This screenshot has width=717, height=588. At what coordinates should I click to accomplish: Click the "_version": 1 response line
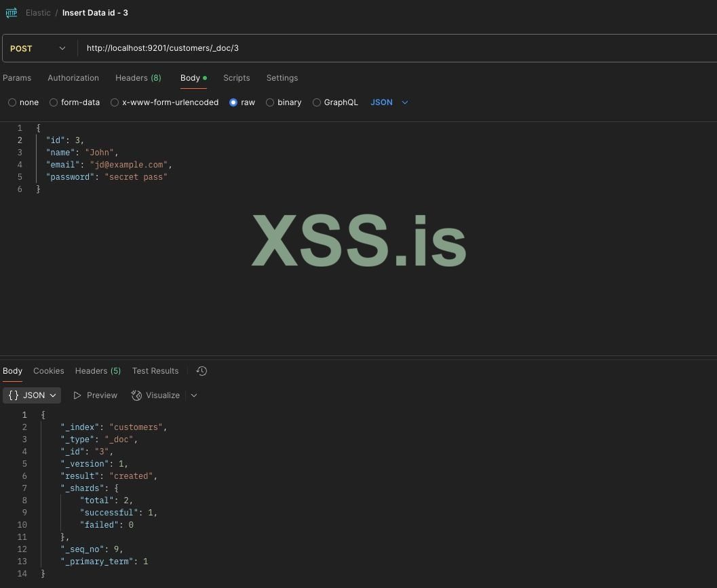(x=94, y=464)
